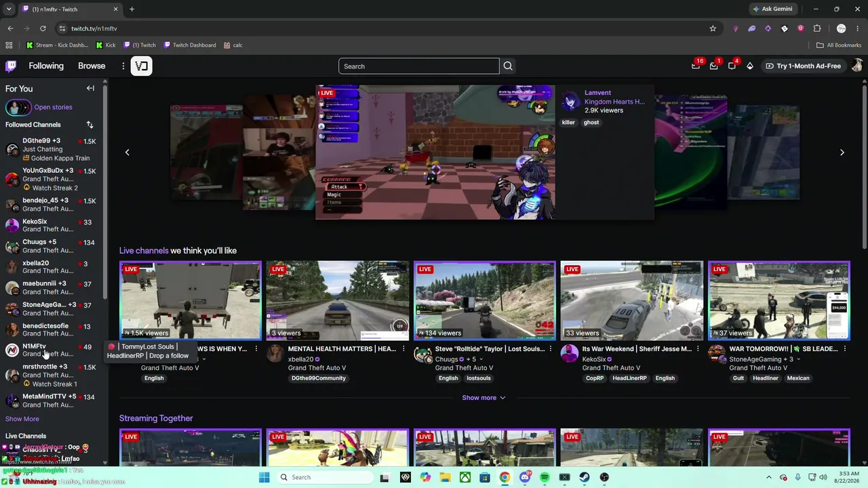Sort followed channels with arrows icon
868x488 pixels.
pyautogui.click(x=90, y=125)
